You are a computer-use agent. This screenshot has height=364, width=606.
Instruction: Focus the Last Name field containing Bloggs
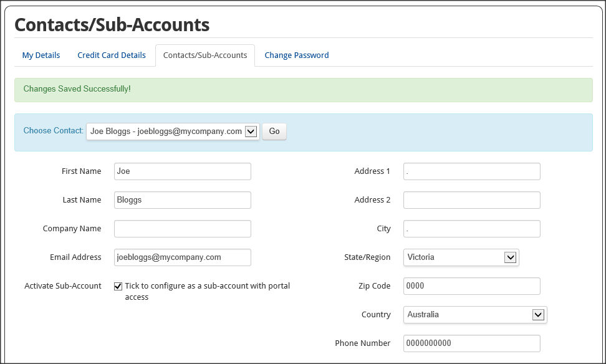coord(183,200)
